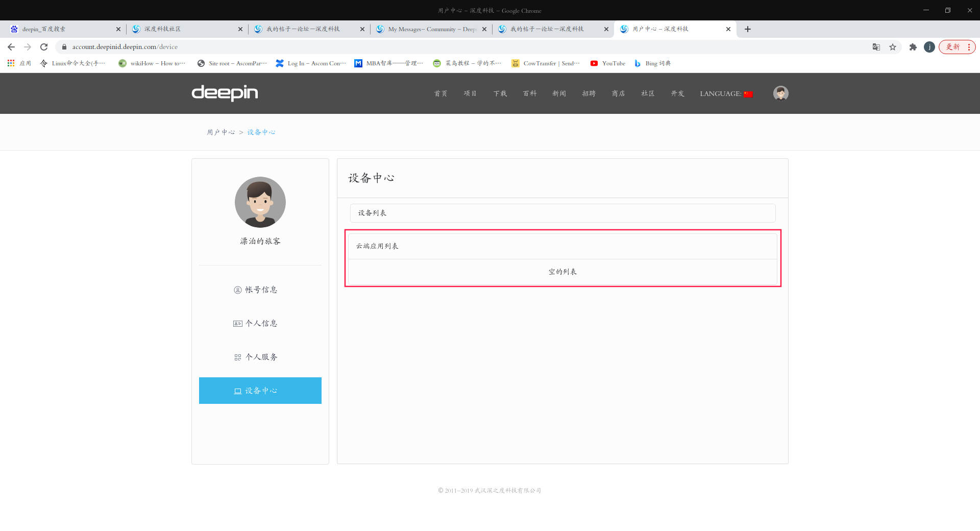
Task: Reload the current page
Action: click(44, 47)
